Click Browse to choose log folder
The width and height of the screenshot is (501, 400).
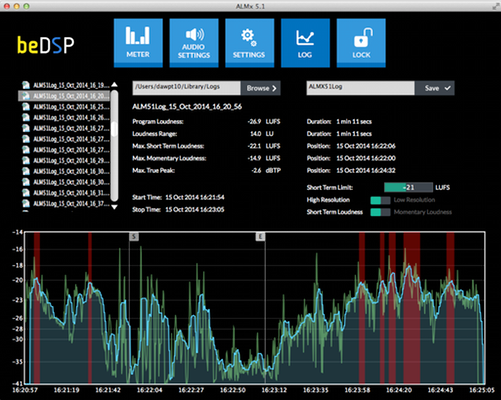click(261, 88)
